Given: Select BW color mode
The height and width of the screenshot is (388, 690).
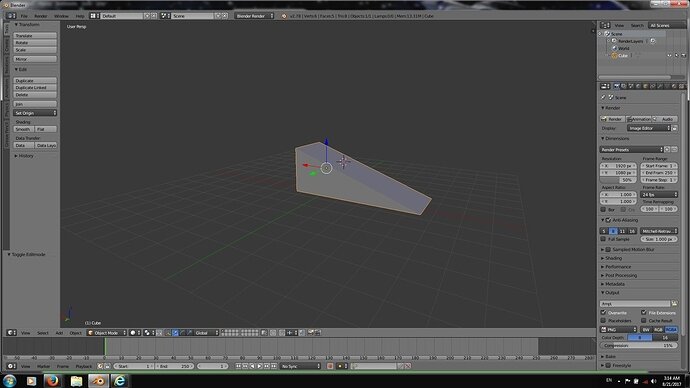Looking at the screenshot, I should [x=646, y=329].
